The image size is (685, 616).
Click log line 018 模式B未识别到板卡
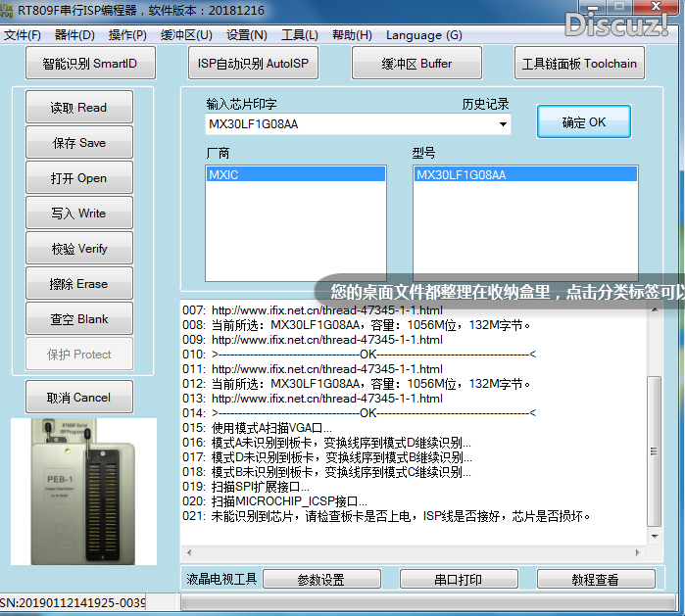341,472
